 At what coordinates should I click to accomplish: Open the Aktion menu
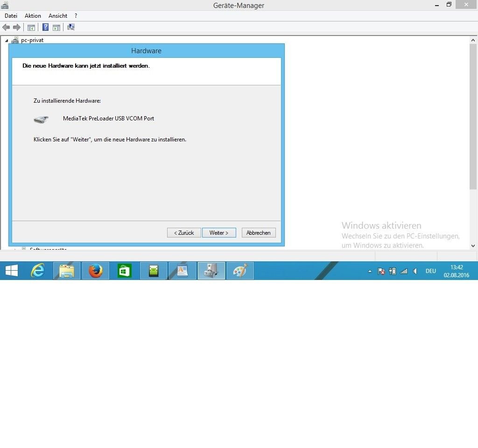point(33,16)
